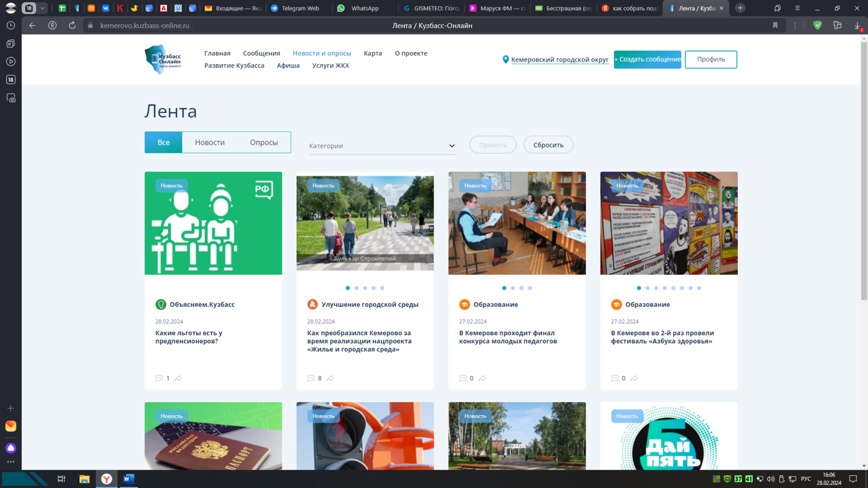Open the Главная menu item

pos(217,53)
